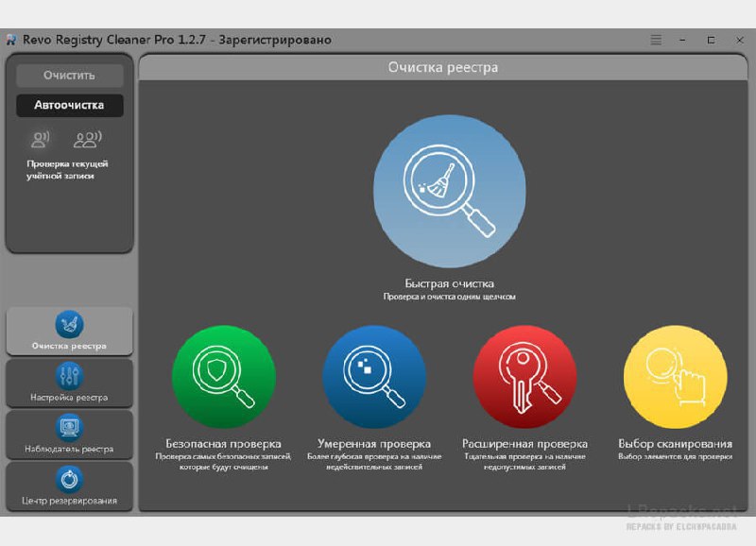Open Выбор сканирования yellow hand icon
The image size is (756, 546).
click(x=675, y=377)
